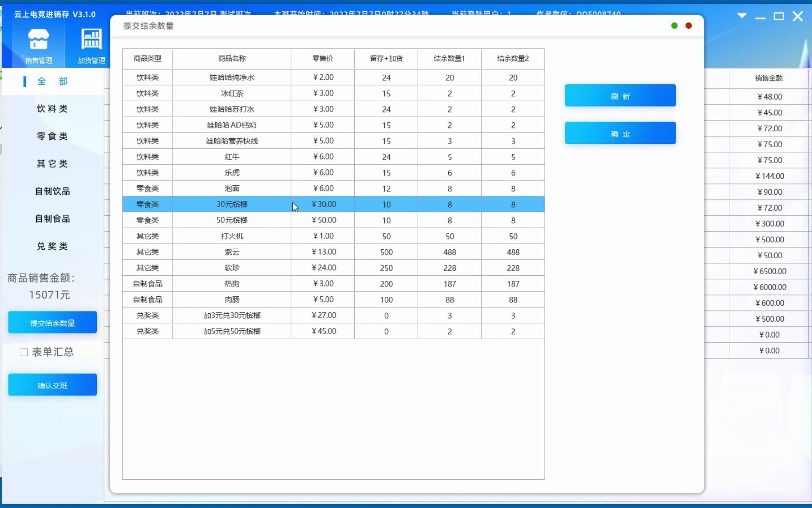Select the 全部 category tab
The height and width of the screenshot is (508, 812).
click(53, 81)
